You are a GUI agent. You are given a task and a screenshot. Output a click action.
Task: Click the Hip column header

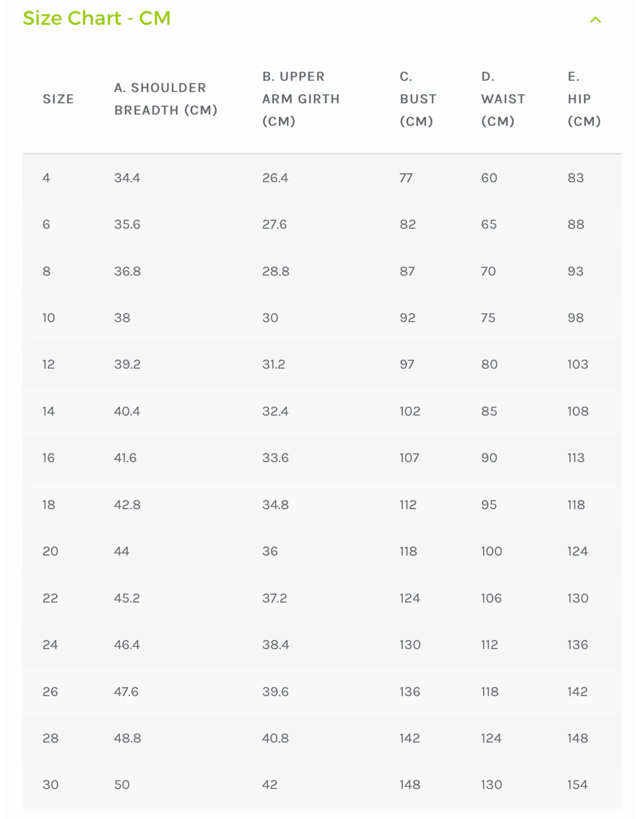(583, 99)
